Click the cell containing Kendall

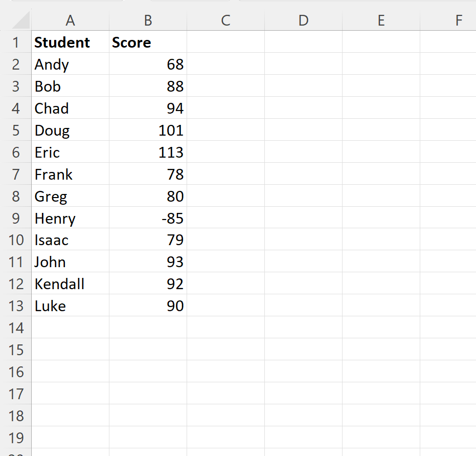(x=70, y=284)
